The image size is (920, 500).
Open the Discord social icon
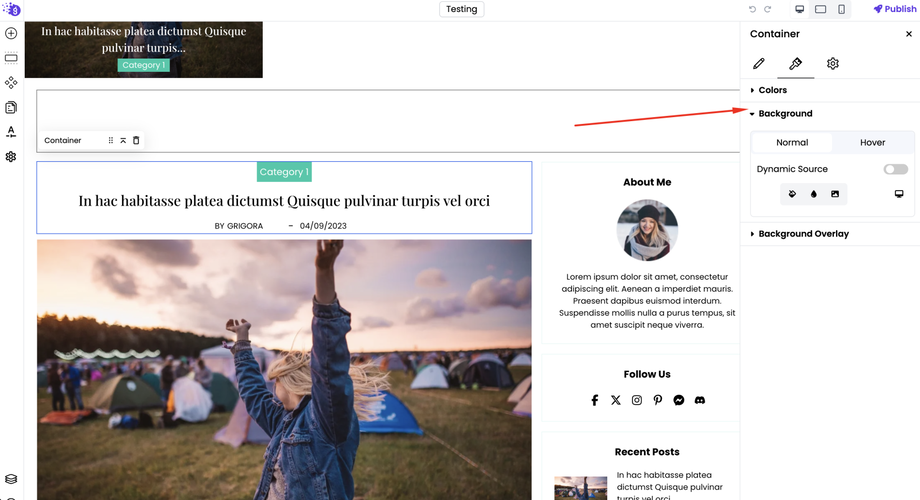click(x=700, y=400)
